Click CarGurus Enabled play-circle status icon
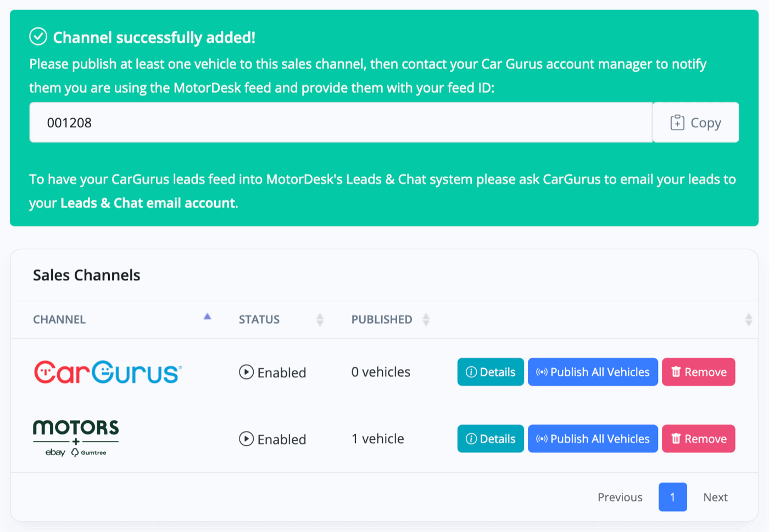769x532 pixels. click(246, 372)
